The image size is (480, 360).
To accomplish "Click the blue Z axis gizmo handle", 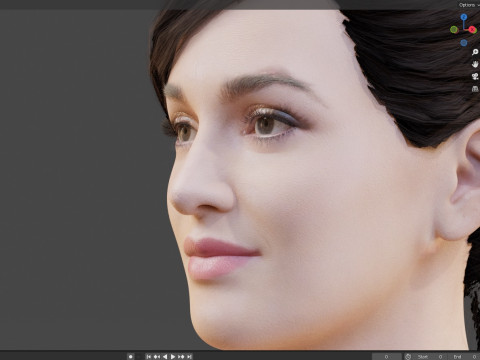I will click(464, 17).
